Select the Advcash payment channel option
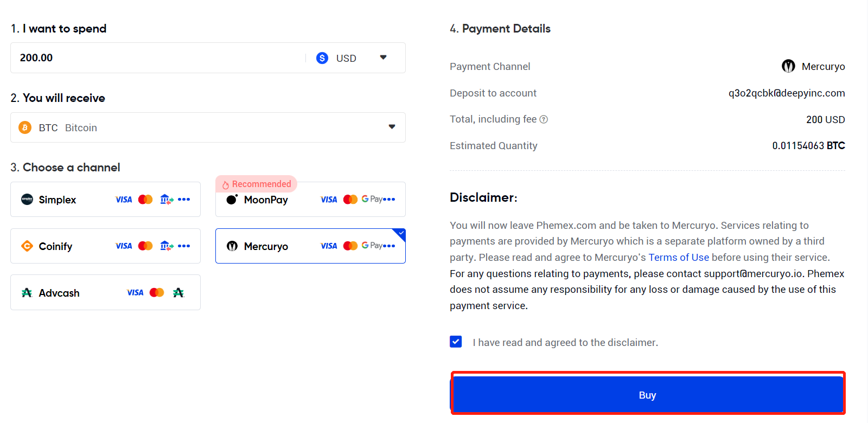The height and width of the screenshot is (423, 868). pyautogui.click(x=105, y=292)
